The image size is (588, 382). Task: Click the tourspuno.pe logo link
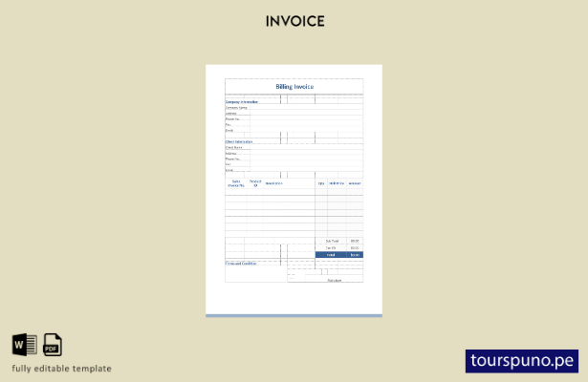pyautogui.click(x=522, y=361)
